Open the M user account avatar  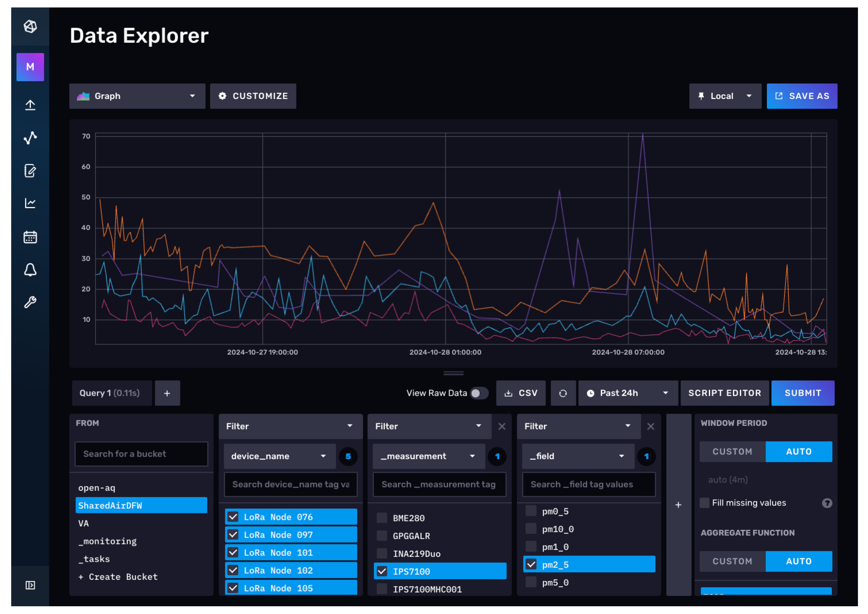pyautogui.click(x=30, y=67)
